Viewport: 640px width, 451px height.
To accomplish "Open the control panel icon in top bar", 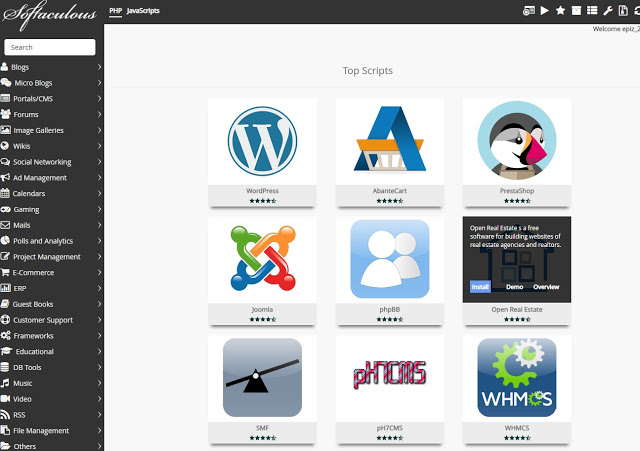I will 529,11.
